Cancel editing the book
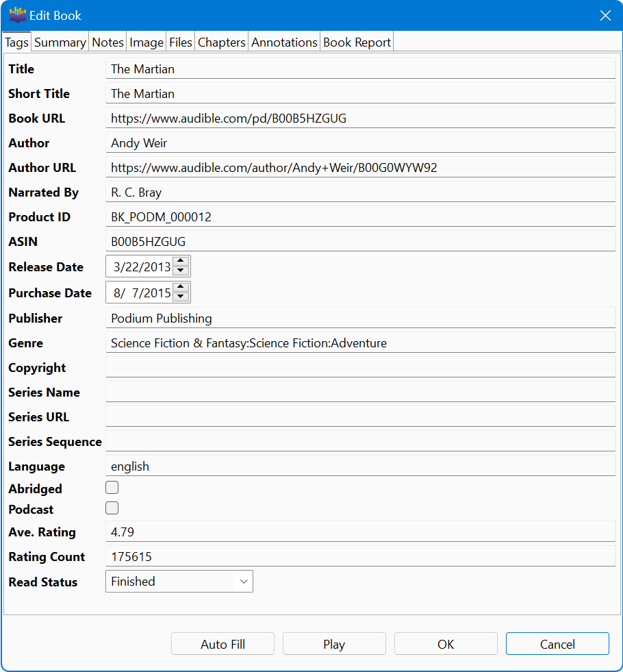This screenshot has width=623, height=672. 557,644
